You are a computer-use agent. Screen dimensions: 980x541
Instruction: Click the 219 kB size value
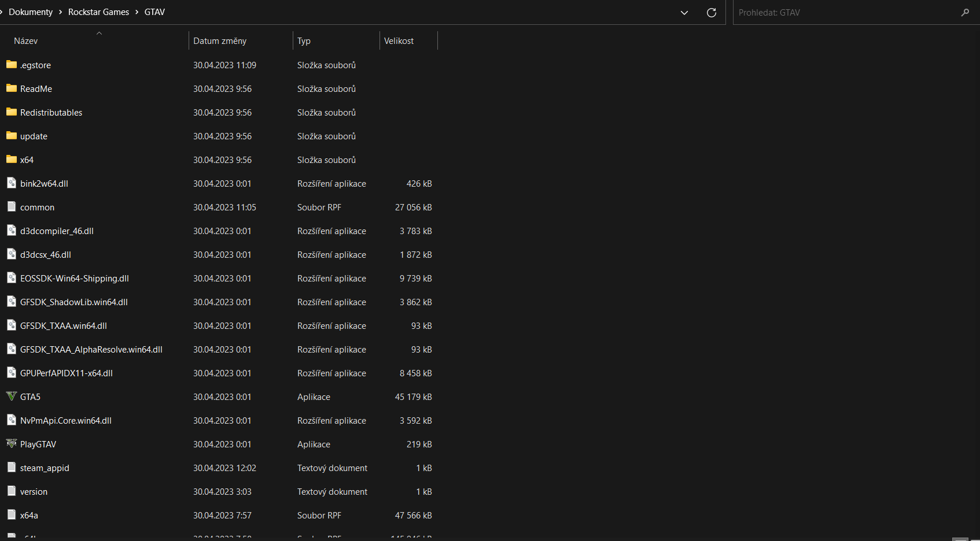click(419, 444)
